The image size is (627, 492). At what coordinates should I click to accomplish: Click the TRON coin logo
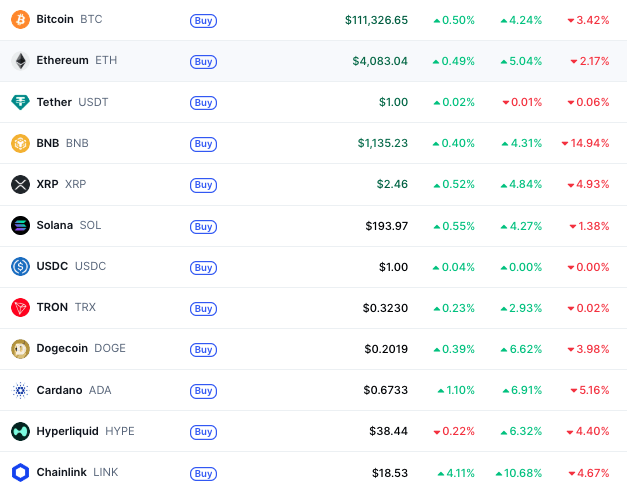click(x=20, y=308)
